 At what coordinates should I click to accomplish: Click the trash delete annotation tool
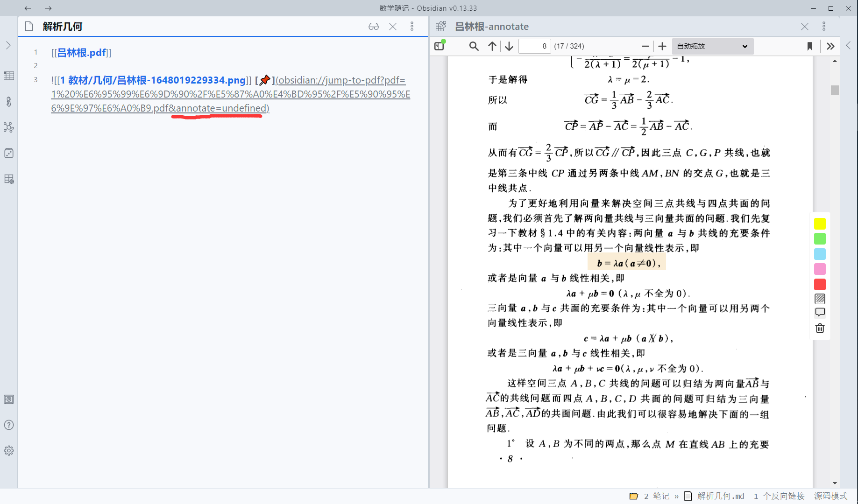pos(820,328)
